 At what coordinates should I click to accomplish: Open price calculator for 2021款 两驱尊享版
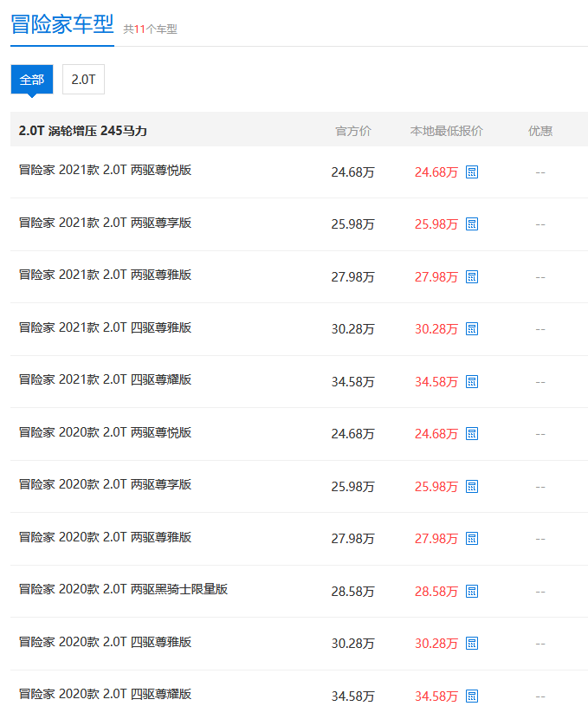coord(472,224)
